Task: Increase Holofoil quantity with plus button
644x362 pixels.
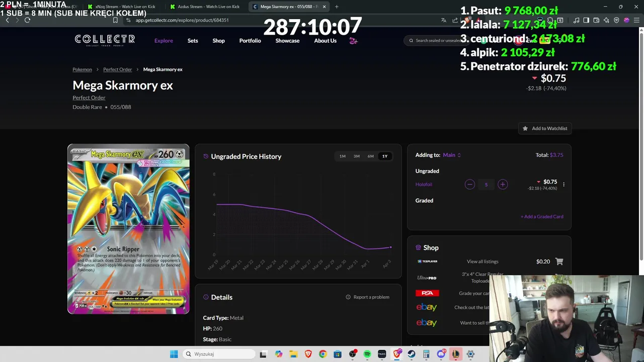Action: click(x=502, y=185)
